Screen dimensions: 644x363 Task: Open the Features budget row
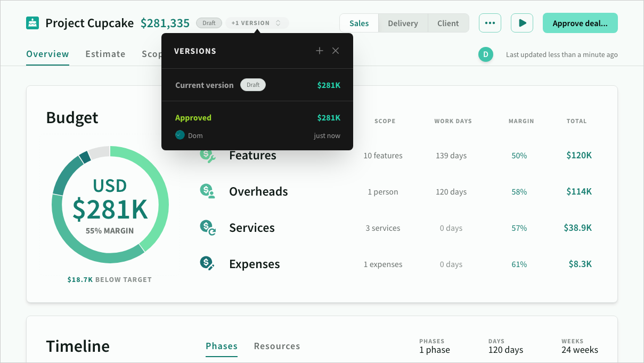252,156
